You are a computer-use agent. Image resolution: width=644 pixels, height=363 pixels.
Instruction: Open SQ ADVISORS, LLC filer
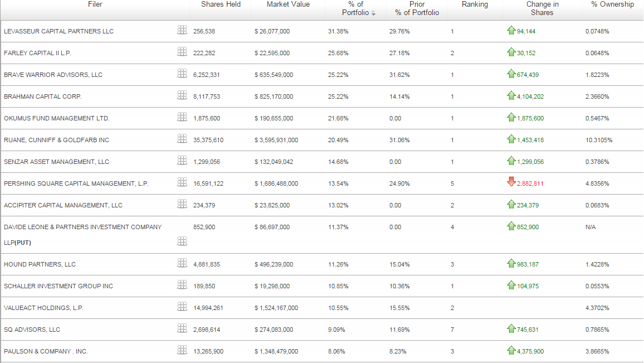32,330
